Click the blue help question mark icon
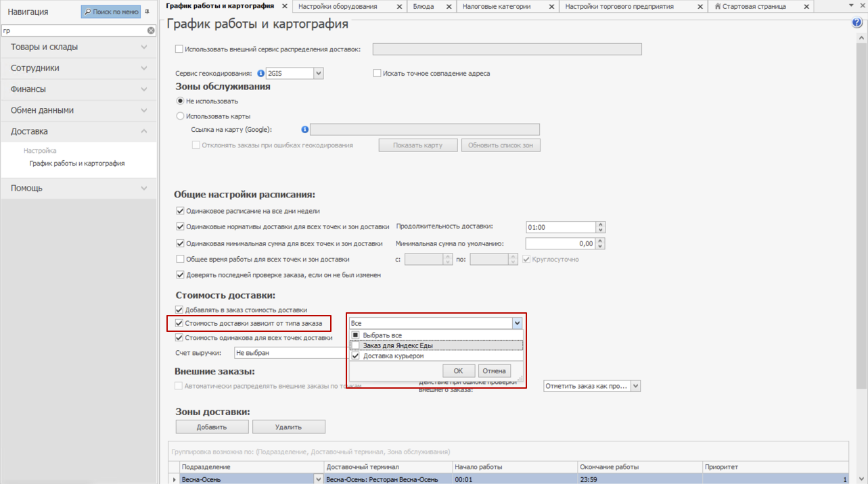The width and height of the screenshot is (868, 484). 858,23
